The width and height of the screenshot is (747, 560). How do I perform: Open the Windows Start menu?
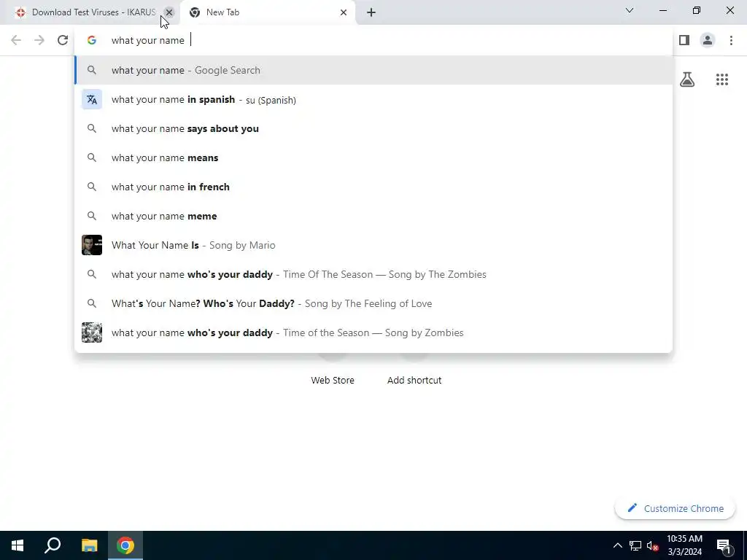pos(18,545)
